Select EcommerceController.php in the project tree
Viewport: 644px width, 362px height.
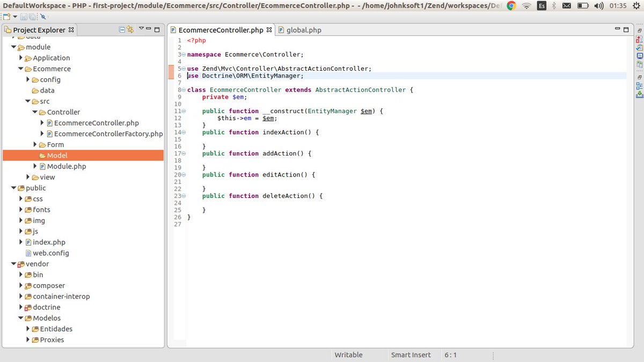point(97,123)
